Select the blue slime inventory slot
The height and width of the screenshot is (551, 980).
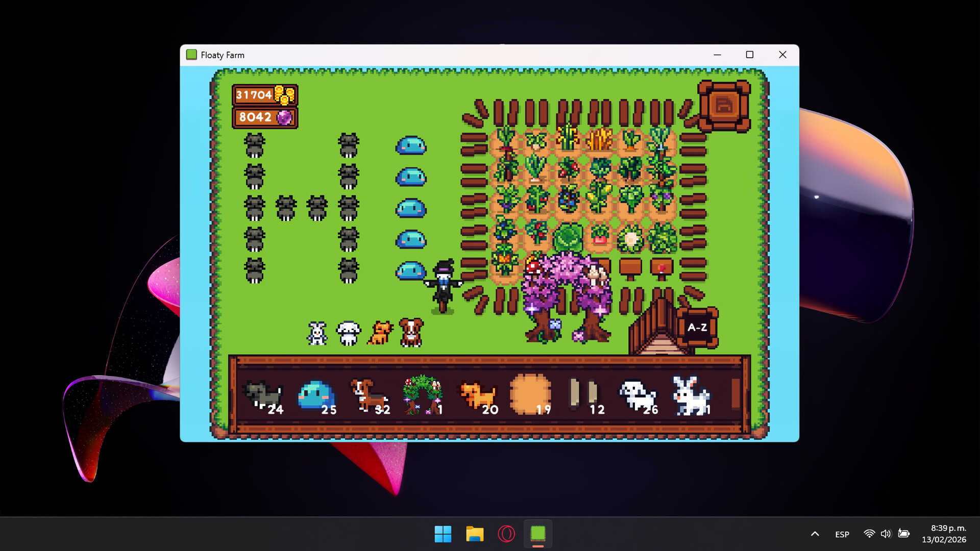coord(316,393)
